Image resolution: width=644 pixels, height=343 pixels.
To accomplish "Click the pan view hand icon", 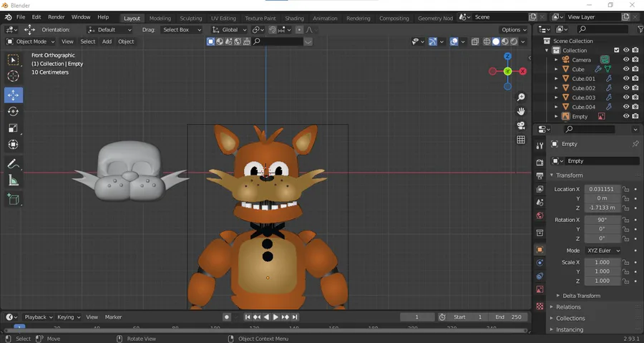I will coord(521,111).
